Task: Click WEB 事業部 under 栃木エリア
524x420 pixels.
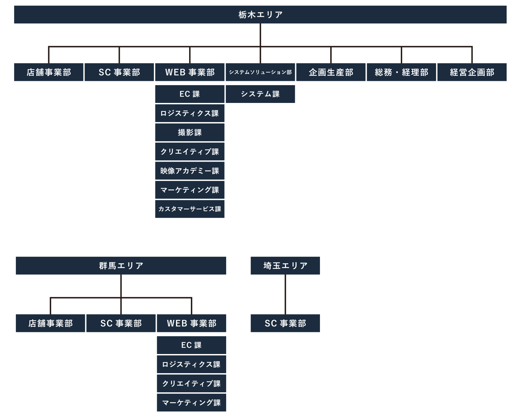Action: tap(190, 72)
